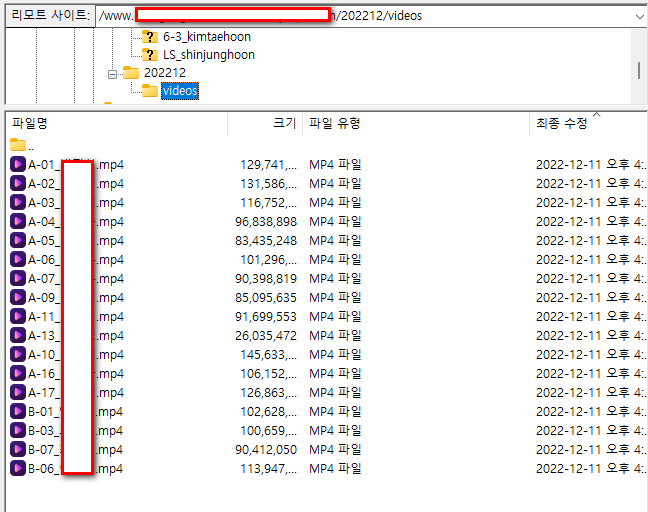Screen dimensions: 648x512
Task: Click the 리모트 사이트 label
Action: (x=50, y=16)
